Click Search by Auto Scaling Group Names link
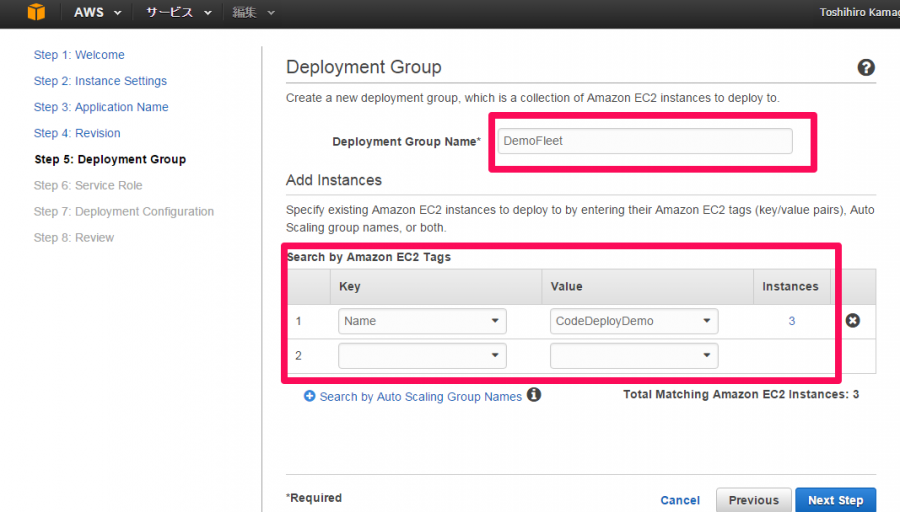 [x=421, y=397]
